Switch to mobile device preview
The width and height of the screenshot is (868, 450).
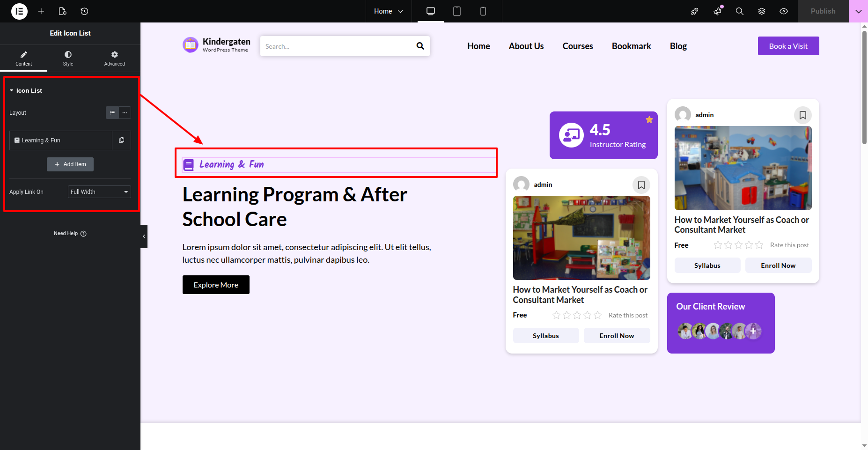[x=483, y=11]
